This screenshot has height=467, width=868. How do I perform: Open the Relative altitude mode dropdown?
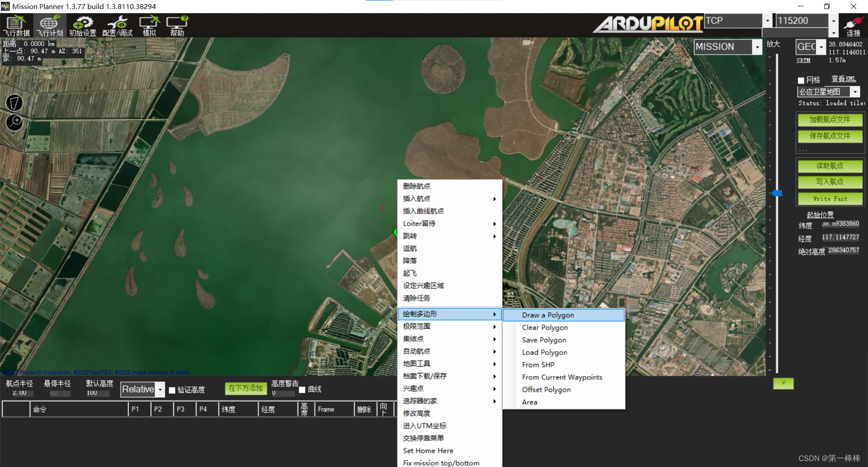click(160, 389)
